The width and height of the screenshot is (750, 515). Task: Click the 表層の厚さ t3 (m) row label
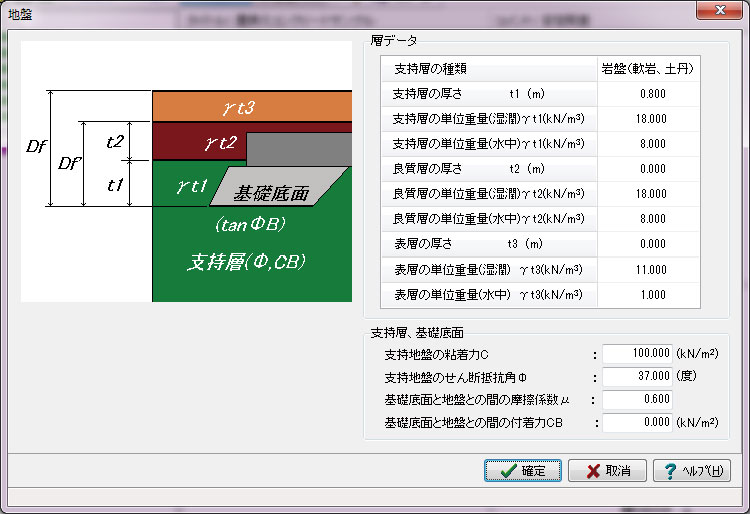[489, 244]
